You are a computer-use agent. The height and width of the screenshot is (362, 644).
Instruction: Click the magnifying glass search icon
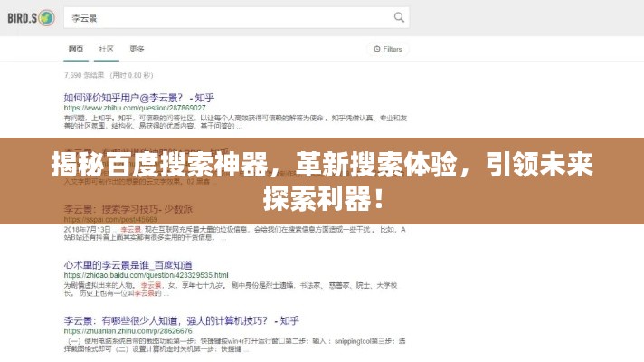pos(399,17)
